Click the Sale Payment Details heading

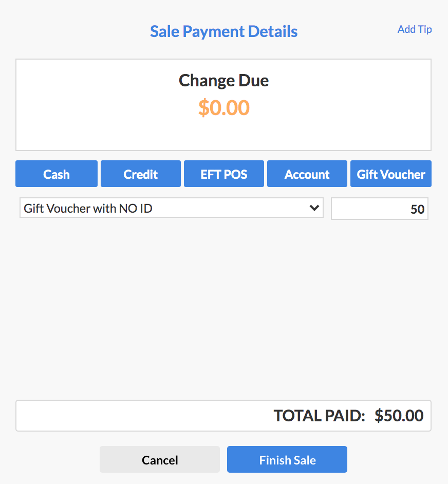[x=224, y=31]
